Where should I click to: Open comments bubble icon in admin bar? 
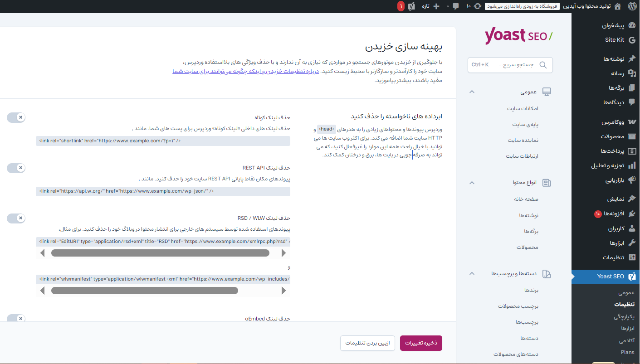[x=455, y=6]
